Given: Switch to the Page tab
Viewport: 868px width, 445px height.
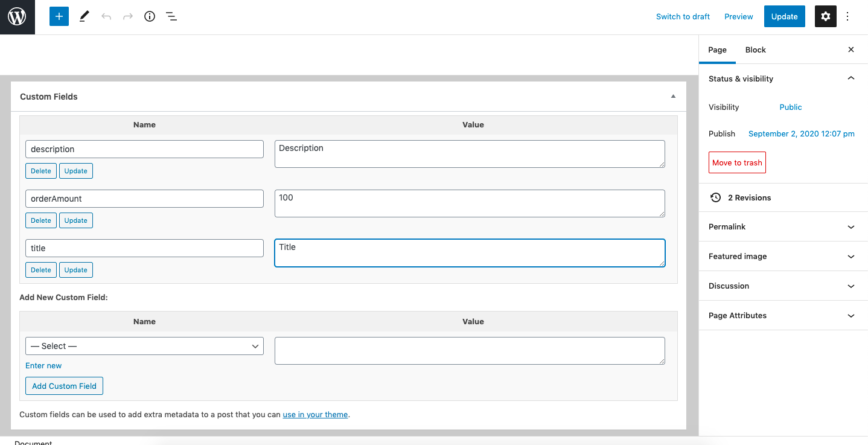Looking at the screenshot, I should [x=717, y=50].
